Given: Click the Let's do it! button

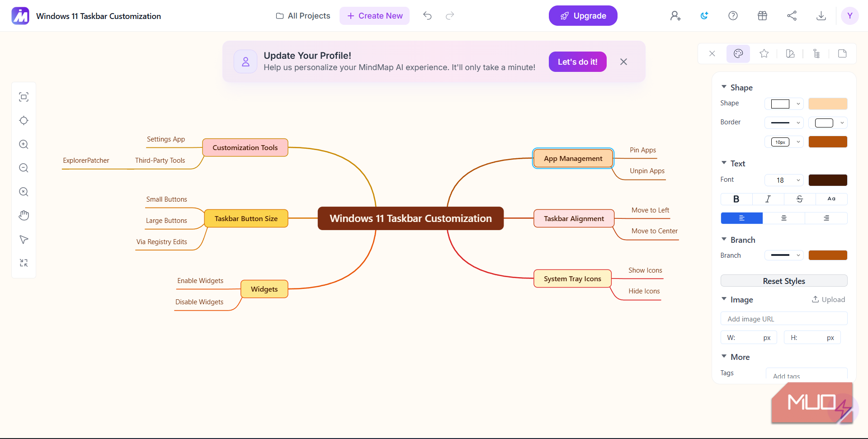Looking at the screenshot, I should coord(578,62).
